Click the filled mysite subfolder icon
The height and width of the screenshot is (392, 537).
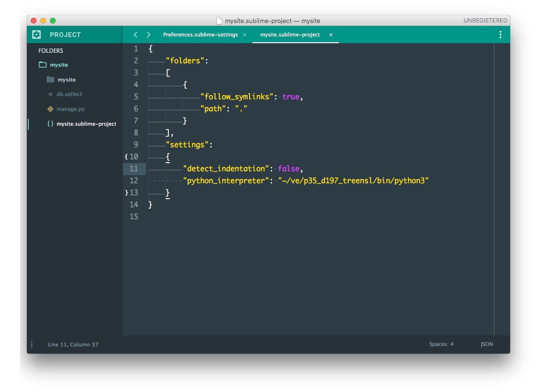(x=50, y=80)
